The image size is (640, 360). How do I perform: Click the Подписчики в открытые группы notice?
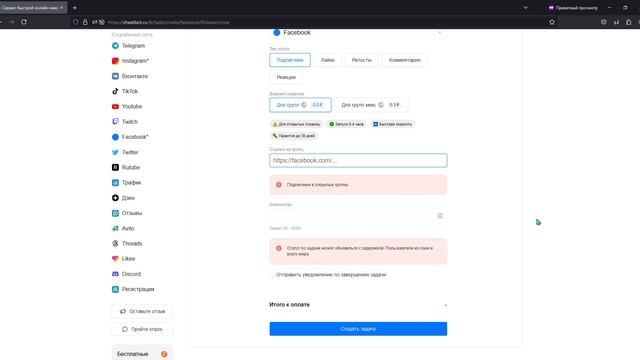click(x=358, y=185)
